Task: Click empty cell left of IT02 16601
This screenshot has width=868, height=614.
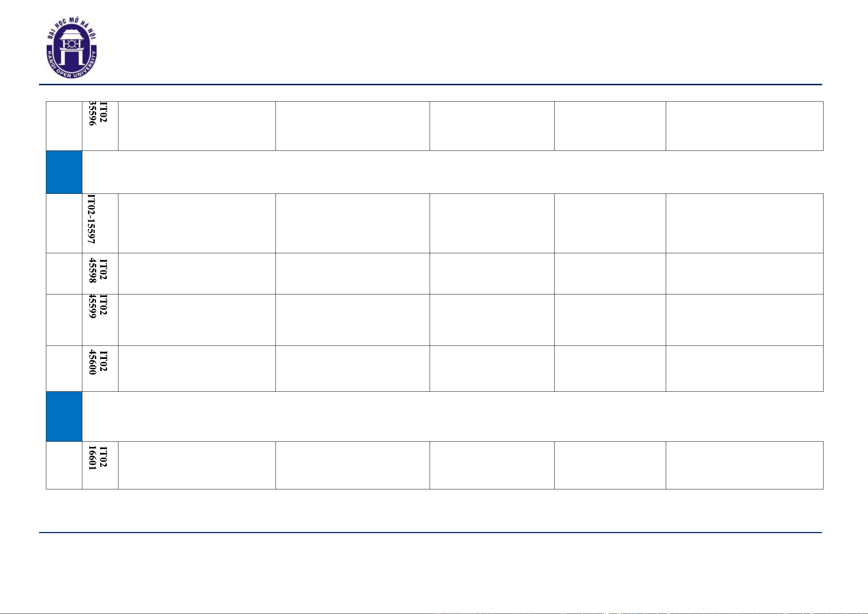Action: (64, 465)
